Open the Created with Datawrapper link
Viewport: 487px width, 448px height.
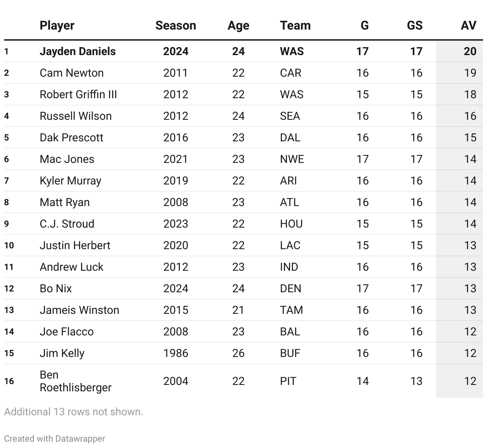(55, 438)
